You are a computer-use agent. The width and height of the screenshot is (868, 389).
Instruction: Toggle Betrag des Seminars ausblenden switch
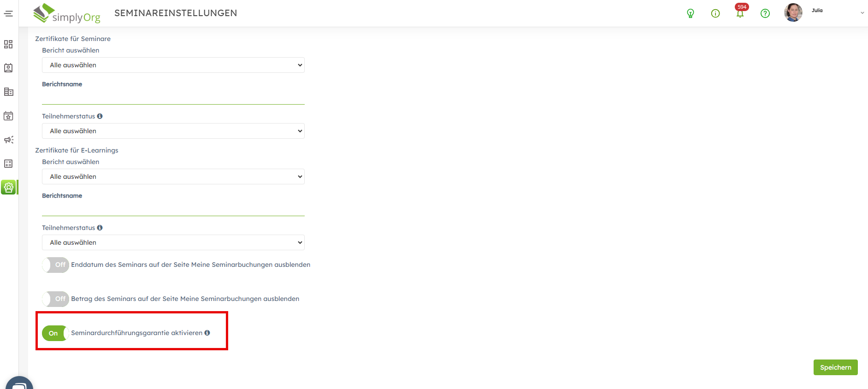point(55,299)
